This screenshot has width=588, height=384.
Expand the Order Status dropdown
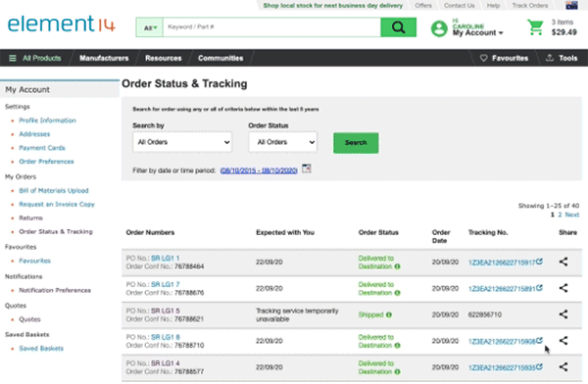pyautogui.click(x=283, y=142)
